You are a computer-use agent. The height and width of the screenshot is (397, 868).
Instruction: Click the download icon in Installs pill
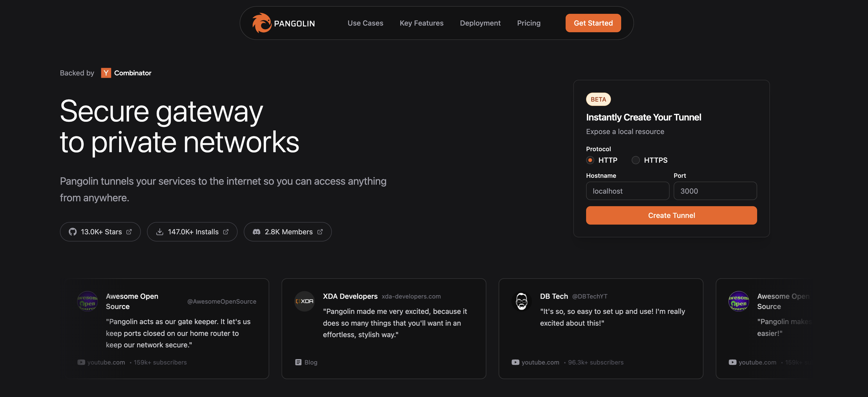[x=160, y=232]
